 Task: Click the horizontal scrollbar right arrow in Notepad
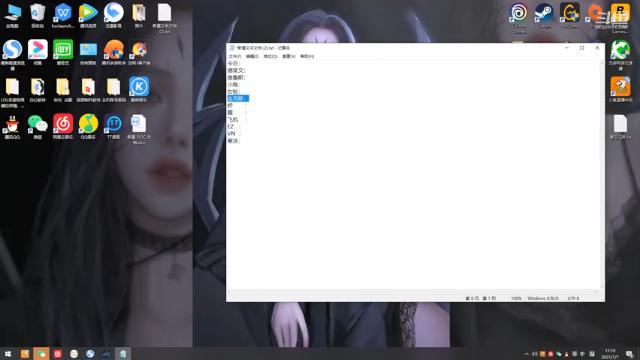(x=597, y=292)
